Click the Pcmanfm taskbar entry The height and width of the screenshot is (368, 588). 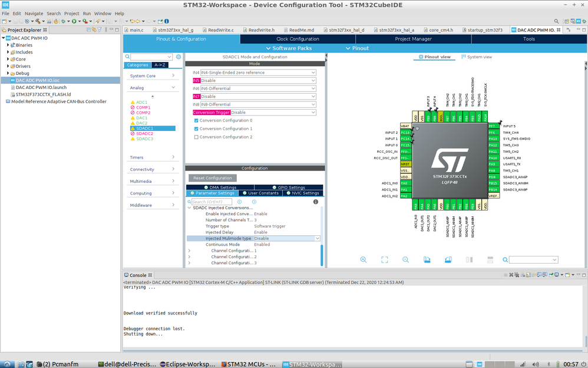(58, 364)
